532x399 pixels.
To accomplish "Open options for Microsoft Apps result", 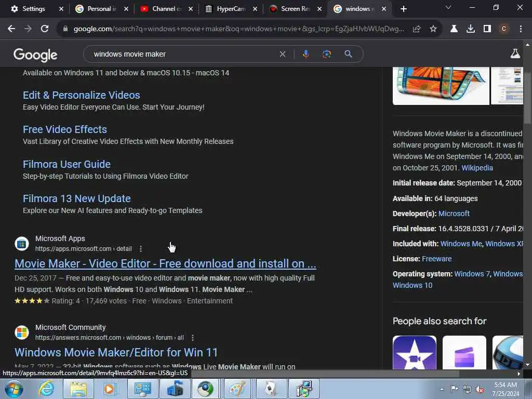I will (141, 249).
